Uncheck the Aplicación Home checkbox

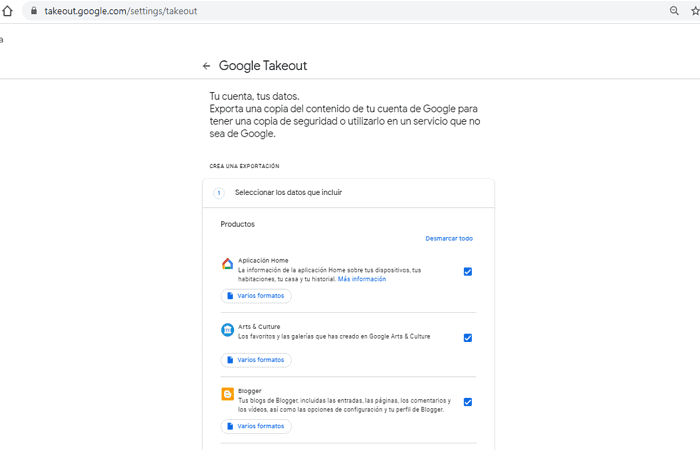(468, 271)
